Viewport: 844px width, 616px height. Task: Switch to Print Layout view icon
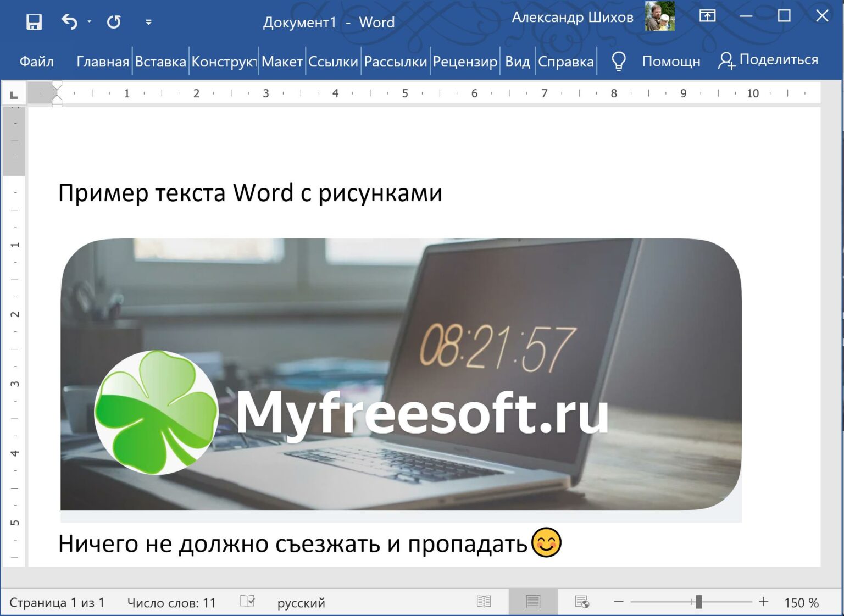pyautogui.click(x=533, y=602)
